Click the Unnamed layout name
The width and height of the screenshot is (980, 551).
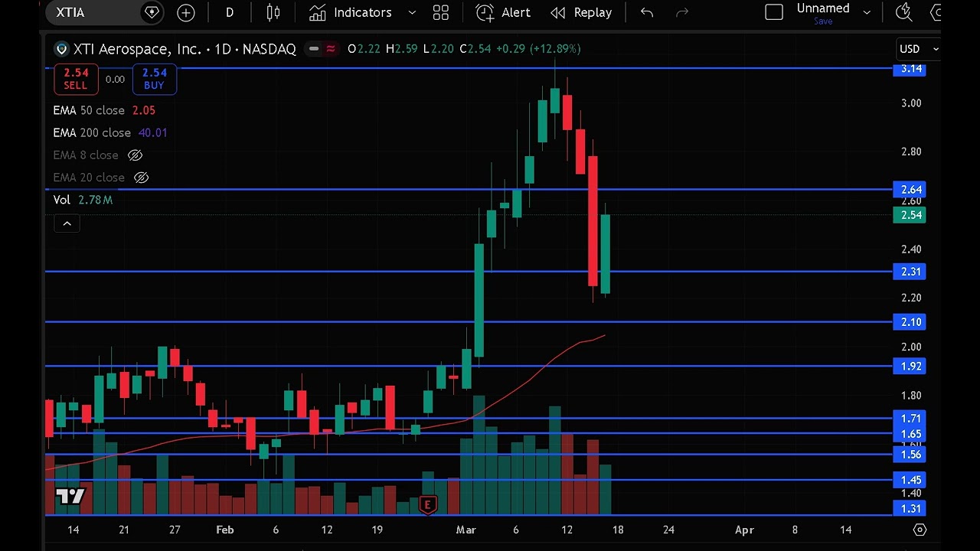pyautogui.click(x=823, y=8)
